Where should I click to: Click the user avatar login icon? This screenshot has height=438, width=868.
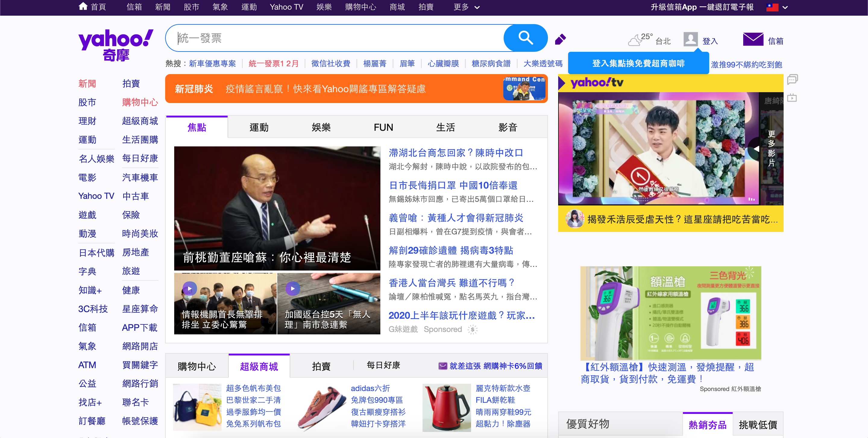[690, 40]
